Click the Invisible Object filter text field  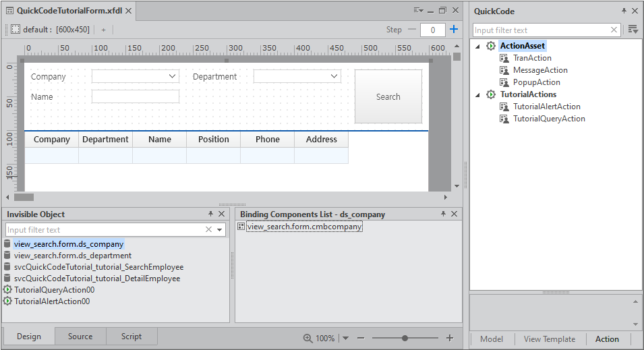click(x=105, y=230)
